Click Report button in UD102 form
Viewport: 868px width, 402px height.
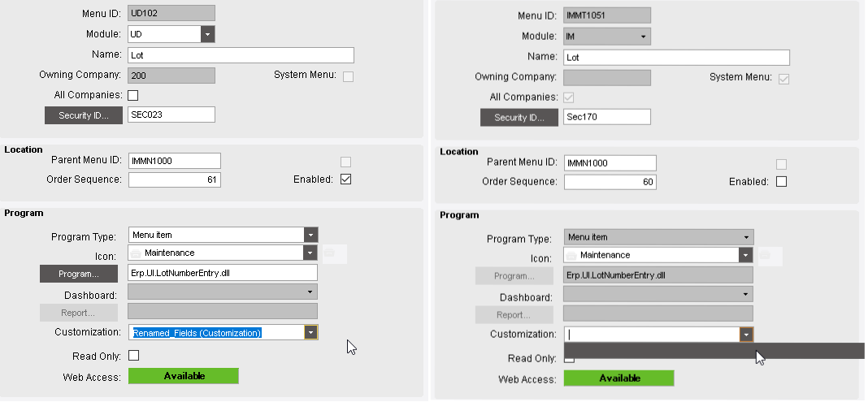tap(79, 313)
